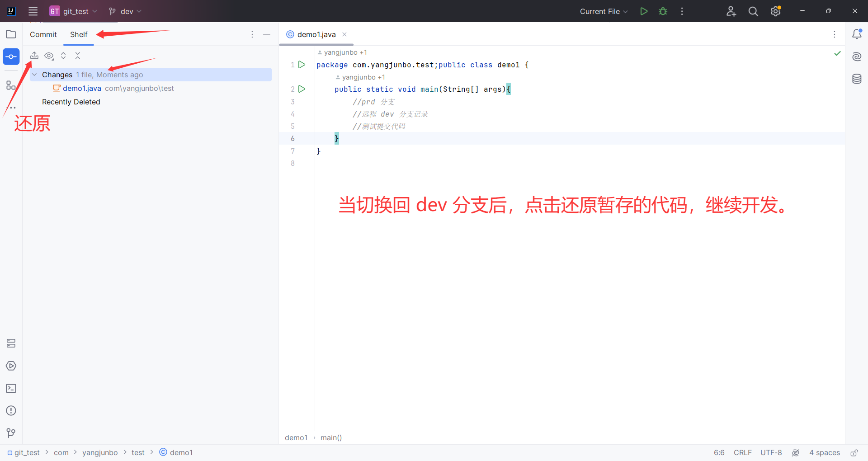The height and width of the screenshot is (461, 868).
Task: Click the Expand All icon in Shelf toolbar
Action: 63,56
